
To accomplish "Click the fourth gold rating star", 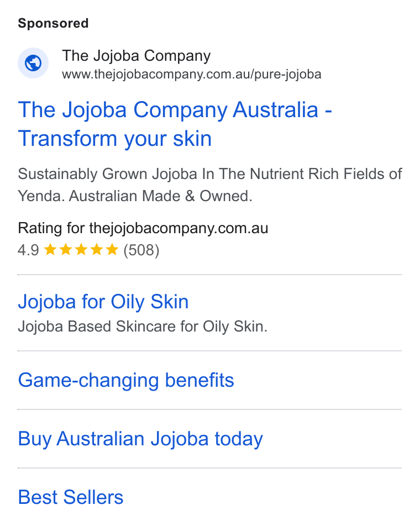I will [97, 250].
